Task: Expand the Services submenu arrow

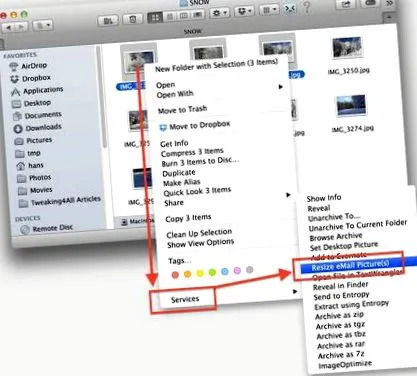Action: coord(295,292)
